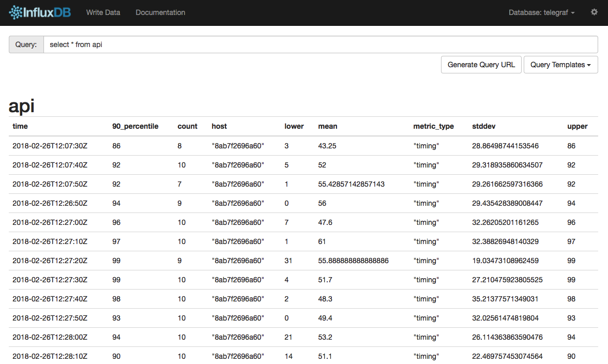Click the Query label addon
Viewport: 608px width, 364px height.
(x=26, y=44)
